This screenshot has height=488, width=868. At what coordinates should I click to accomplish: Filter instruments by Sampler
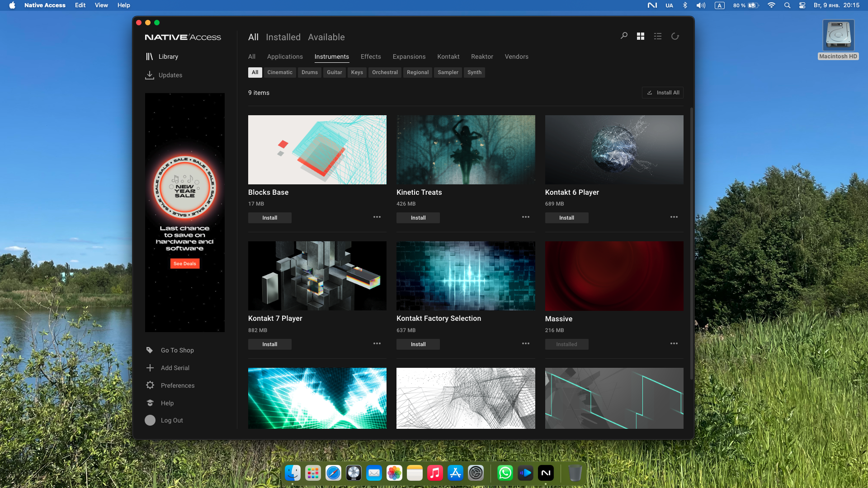[448, 72]
